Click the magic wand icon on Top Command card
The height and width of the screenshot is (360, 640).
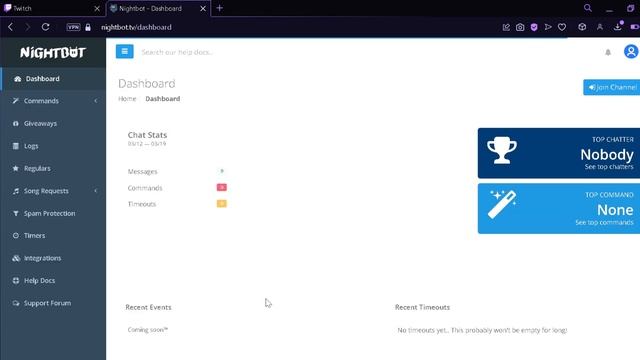(x=502, y=204)
